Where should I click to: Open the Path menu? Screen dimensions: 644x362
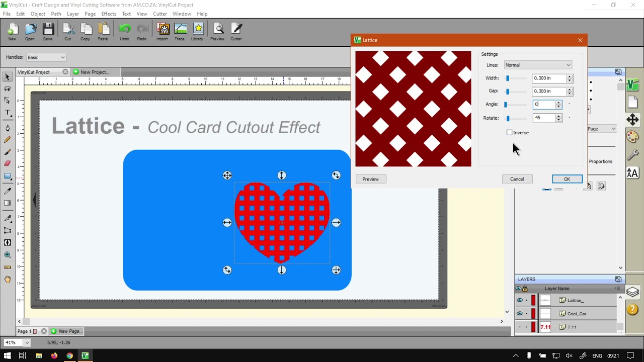[56, 14]
